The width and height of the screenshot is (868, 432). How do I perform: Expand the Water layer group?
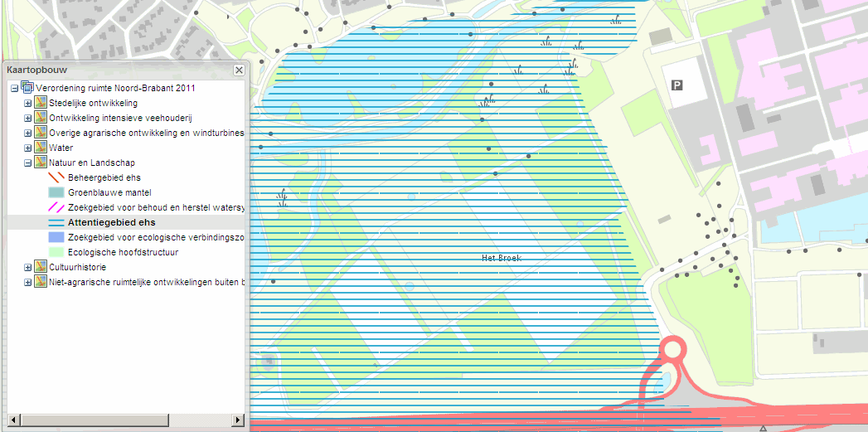pyautogui.click(x=27, y=148)
